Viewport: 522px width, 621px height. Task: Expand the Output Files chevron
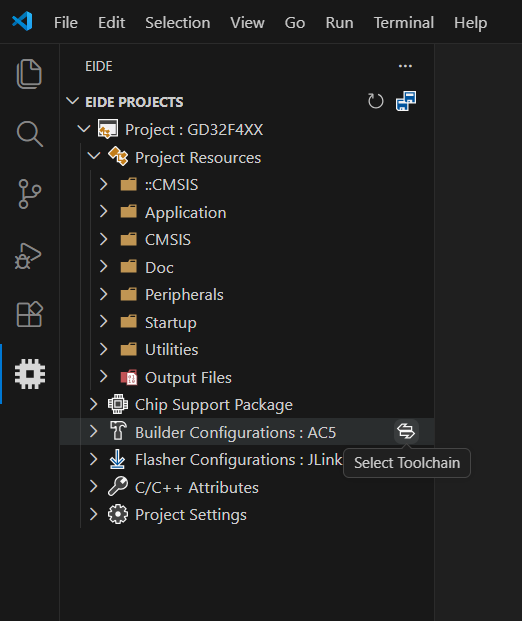tap(103, 377)
